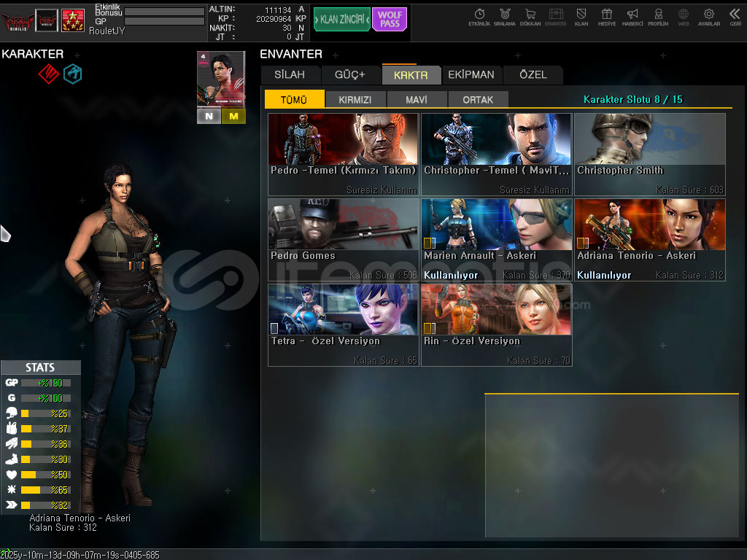
Task: Click the KP value 20290964
Action: 274,18
